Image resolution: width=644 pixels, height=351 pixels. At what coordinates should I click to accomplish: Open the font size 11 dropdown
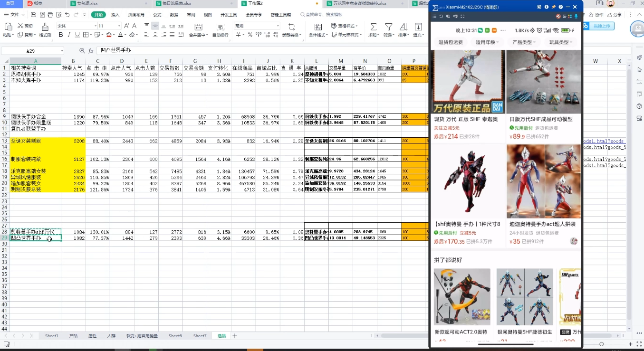[119, 26]
